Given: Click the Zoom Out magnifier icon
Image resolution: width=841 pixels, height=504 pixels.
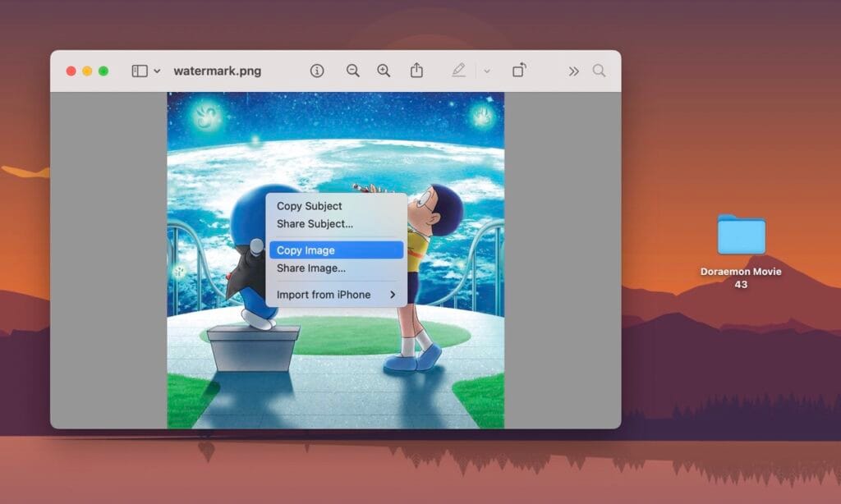Looking at the screenshot, I should (x=352, y=71).
